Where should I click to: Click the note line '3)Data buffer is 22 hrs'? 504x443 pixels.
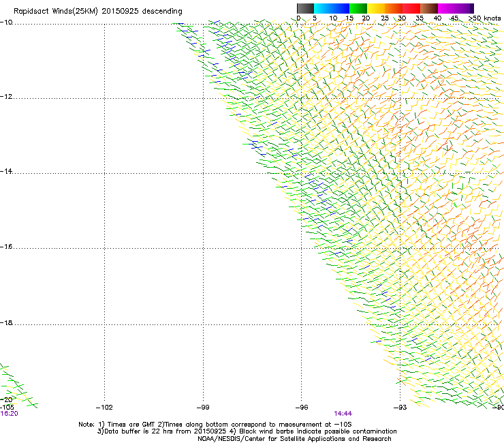click(247, 431)
